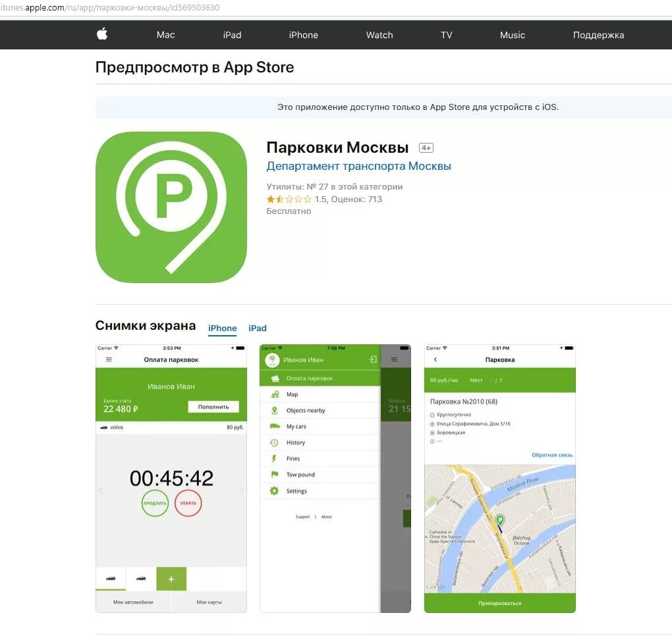The image size is (672, 636).
Task: Click the 4+ age rating badge
Action: pyautogui.click(x=426, y=147)
